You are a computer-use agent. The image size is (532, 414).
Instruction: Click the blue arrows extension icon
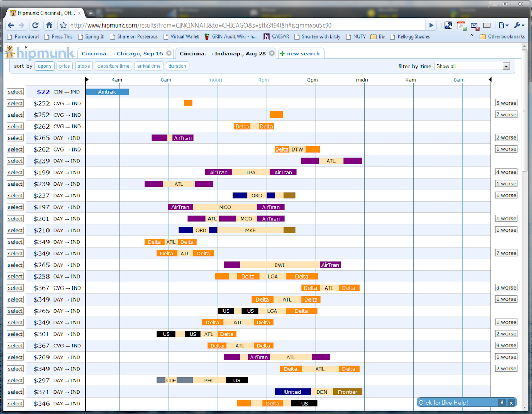(x=448, y=26)
